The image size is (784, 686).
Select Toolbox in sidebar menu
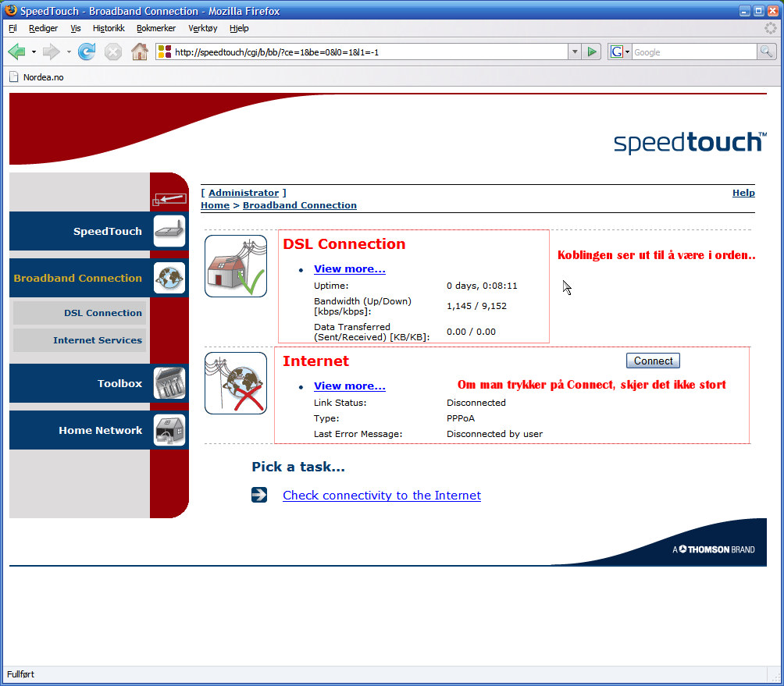click(x=119, y=383)
